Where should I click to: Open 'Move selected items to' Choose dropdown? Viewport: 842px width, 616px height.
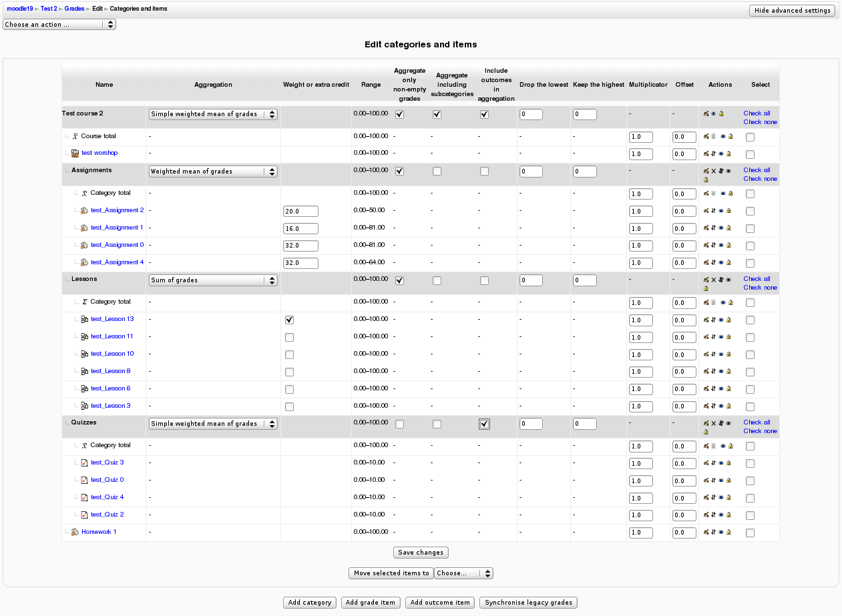[463, 573]
